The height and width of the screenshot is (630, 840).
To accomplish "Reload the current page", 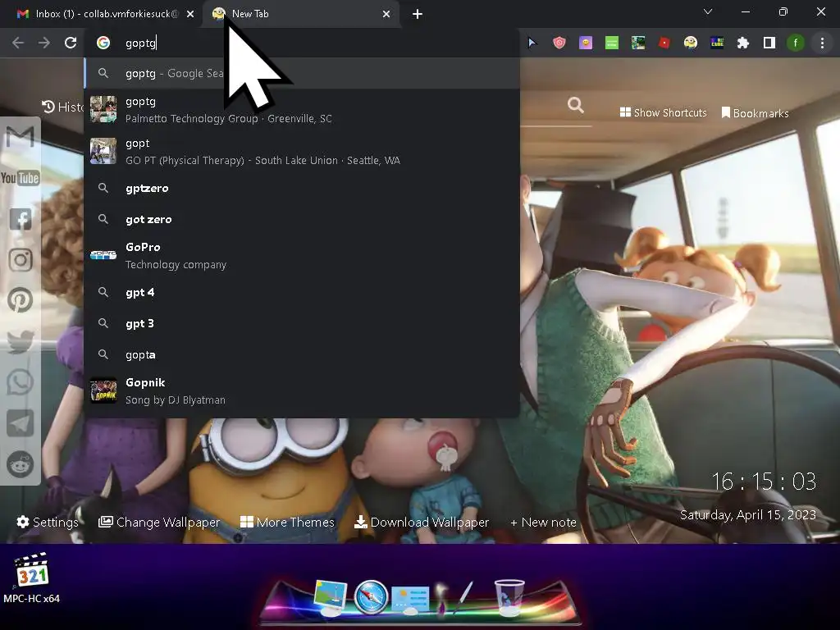I will (x=71, y=43).
